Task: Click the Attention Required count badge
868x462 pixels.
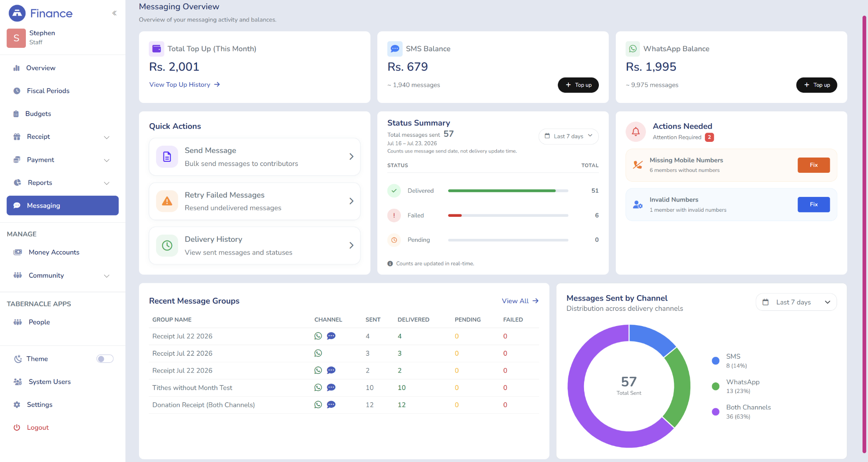Action: pos(709,137)
